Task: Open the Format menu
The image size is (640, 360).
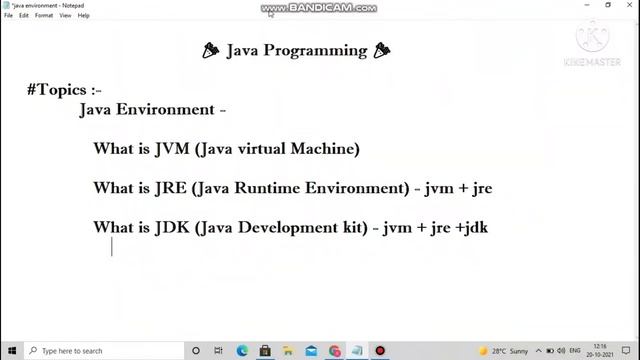Action: tap(44, 16)
